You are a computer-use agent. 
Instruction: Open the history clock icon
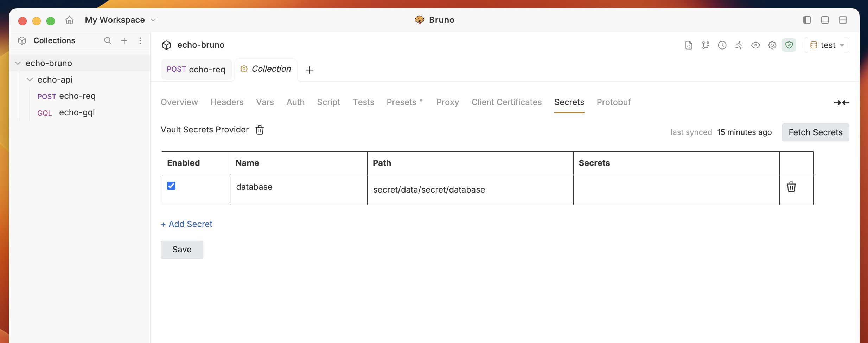point(722,45)
